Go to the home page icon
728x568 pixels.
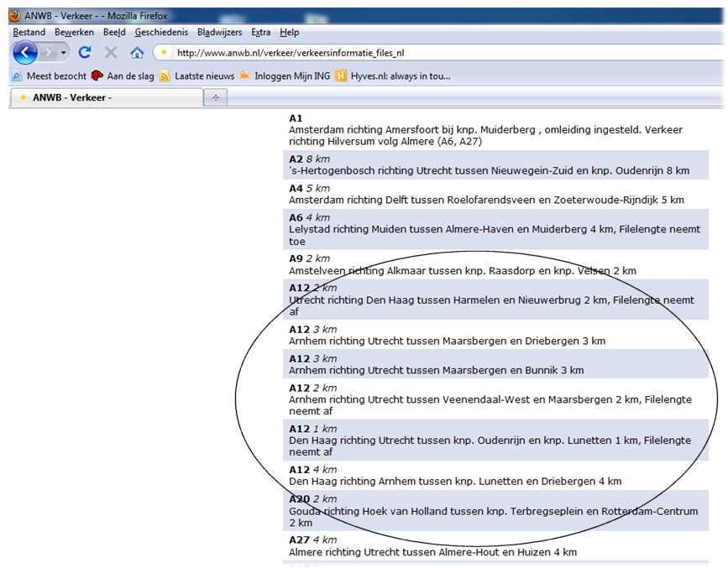137,53
